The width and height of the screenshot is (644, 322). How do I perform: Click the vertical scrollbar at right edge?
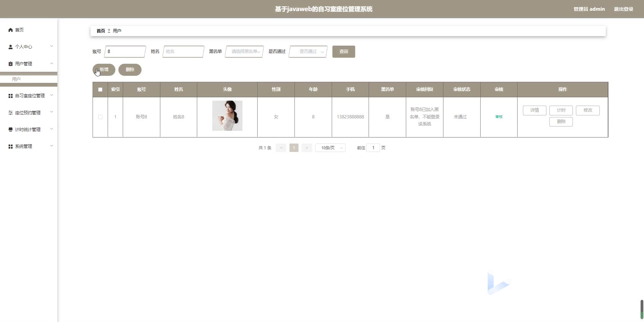click(x=642, y=310)
